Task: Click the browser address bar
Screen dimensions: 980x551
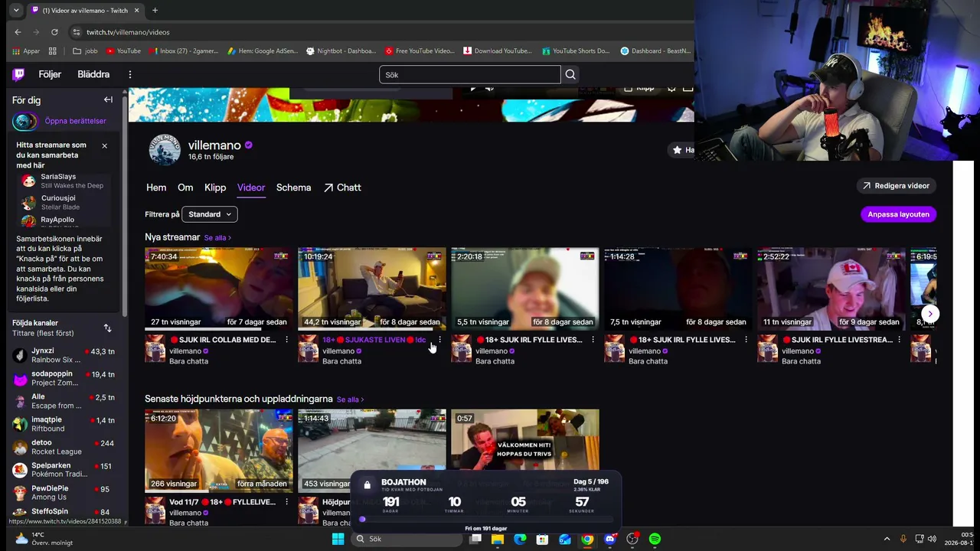Action: tap(383, 32)
